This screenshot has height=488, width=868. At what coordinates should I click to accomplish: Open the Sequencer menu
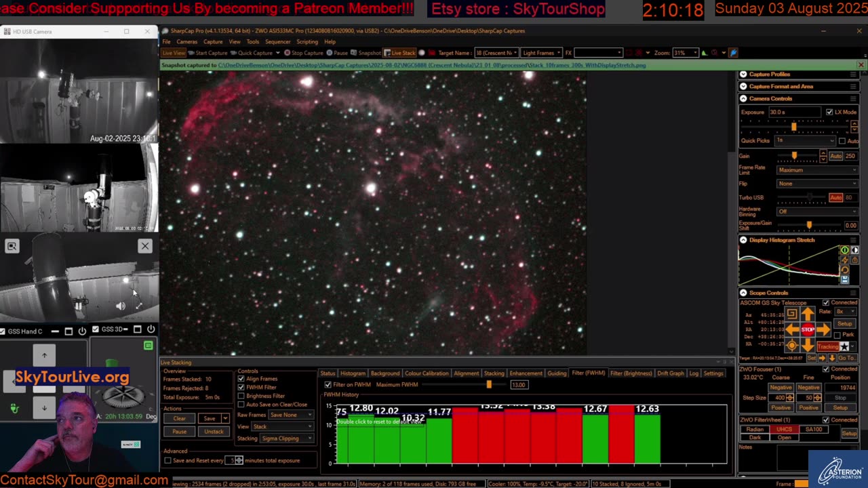pyautogui.click(x=277, y=42)
